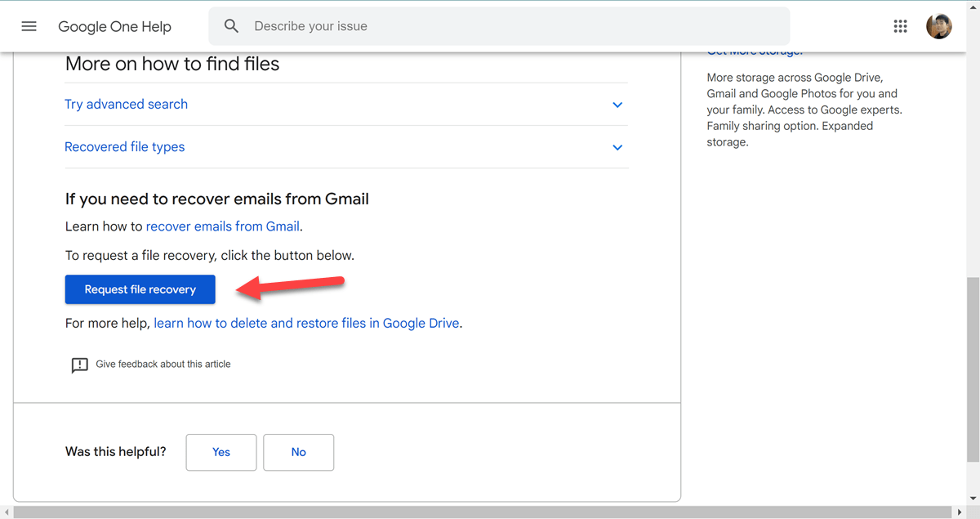The height and width of the screenshot is (519, 980).
Task: Open the Google account profile avatar
Action: (x=938, y=26)
